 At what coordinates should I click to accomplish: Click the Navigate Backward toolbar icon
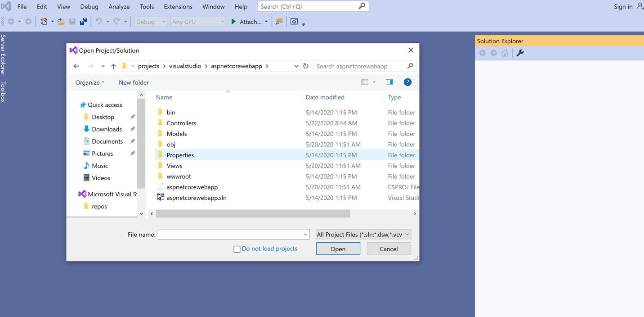click(x=11, y=22)
